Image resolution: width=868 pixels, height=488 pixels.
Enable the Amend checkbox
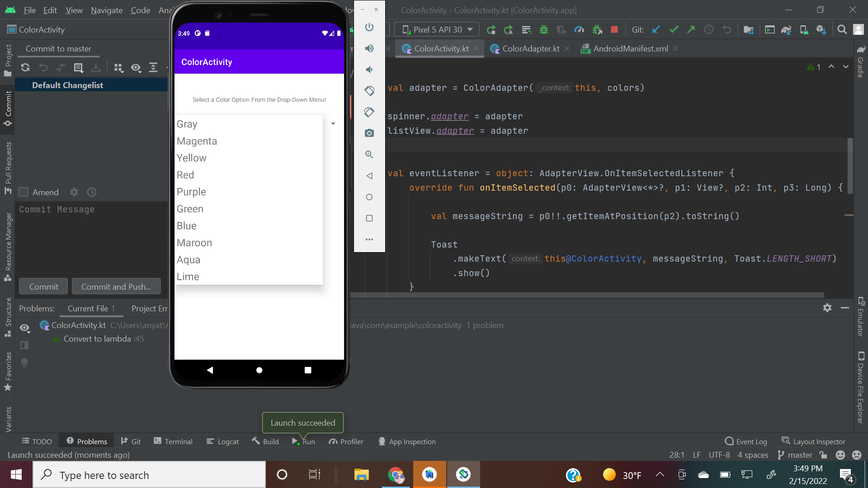[24, 192]
